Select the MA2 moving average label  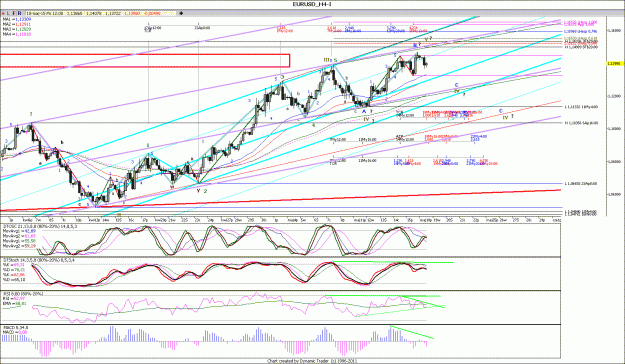[x=17, y=24]
